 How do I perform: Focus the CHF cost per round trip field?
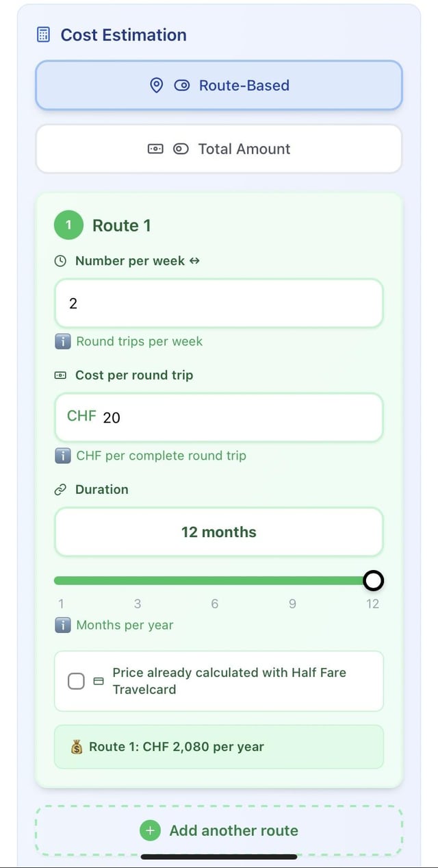[x=219, y=417]
